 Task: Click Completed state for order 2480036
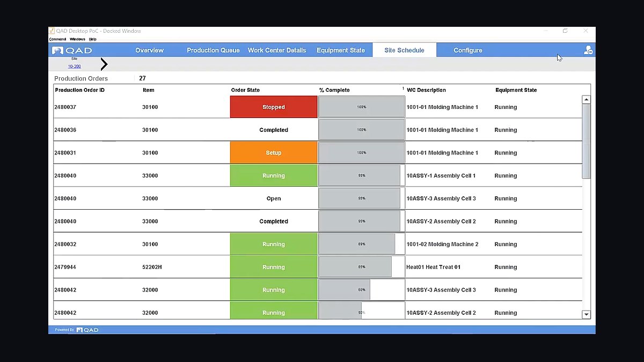coord(274,130)
